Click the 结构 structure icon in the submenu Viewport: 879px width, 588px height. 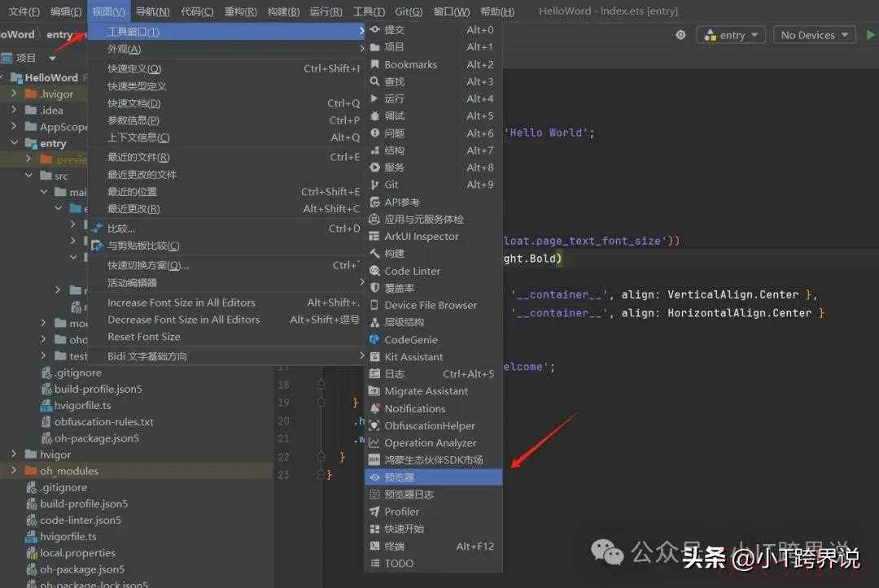pyautogui.click(x=375, y=150)
